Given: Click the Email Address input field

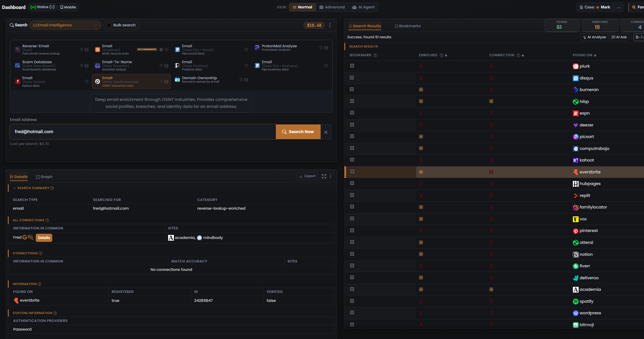Looking at the screenshot, I should 143,132.
